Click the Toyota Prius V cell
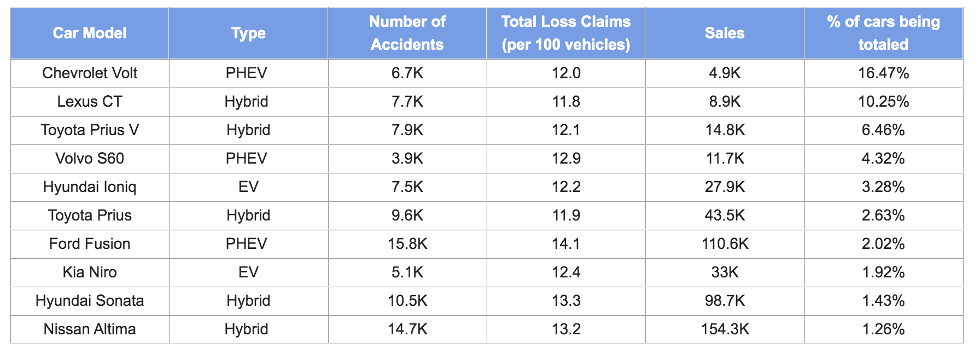This screenshot has height=348, width=980. pyautogui.click(x=90, y=130)
